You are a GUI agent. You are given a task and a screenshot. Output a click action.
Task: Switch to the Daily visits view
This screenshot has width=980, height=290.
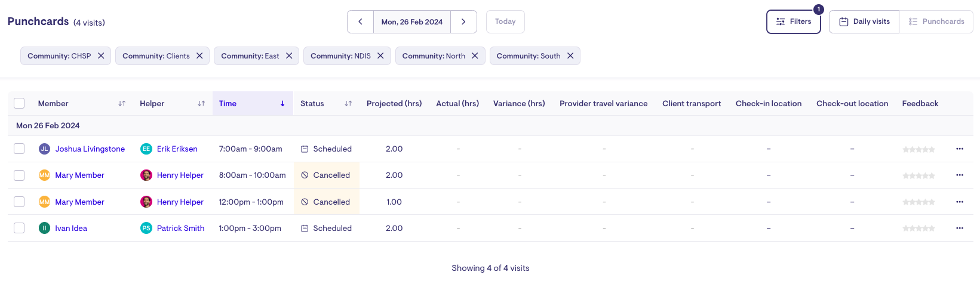click(x=864, y=21)
